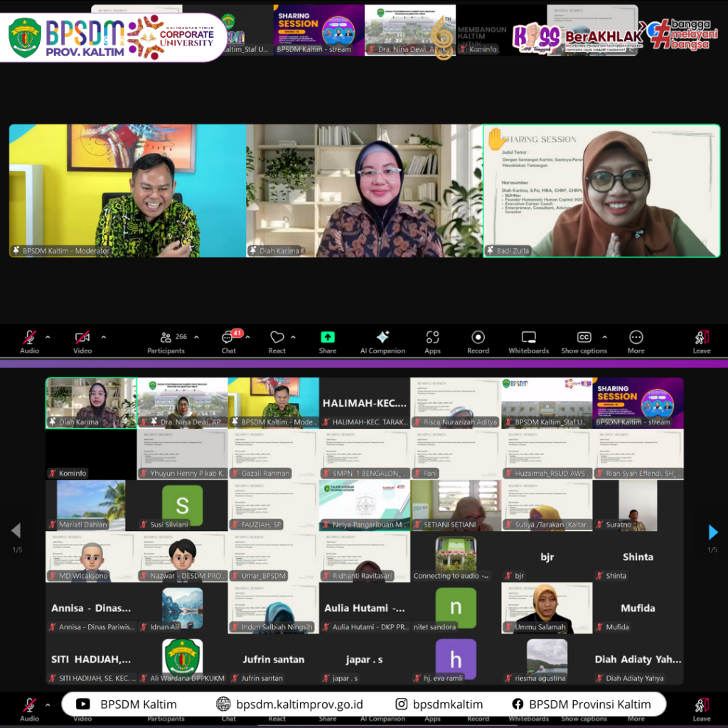Open the More options menu
Viewport: 728px width, 728px height.
(636, 341)
